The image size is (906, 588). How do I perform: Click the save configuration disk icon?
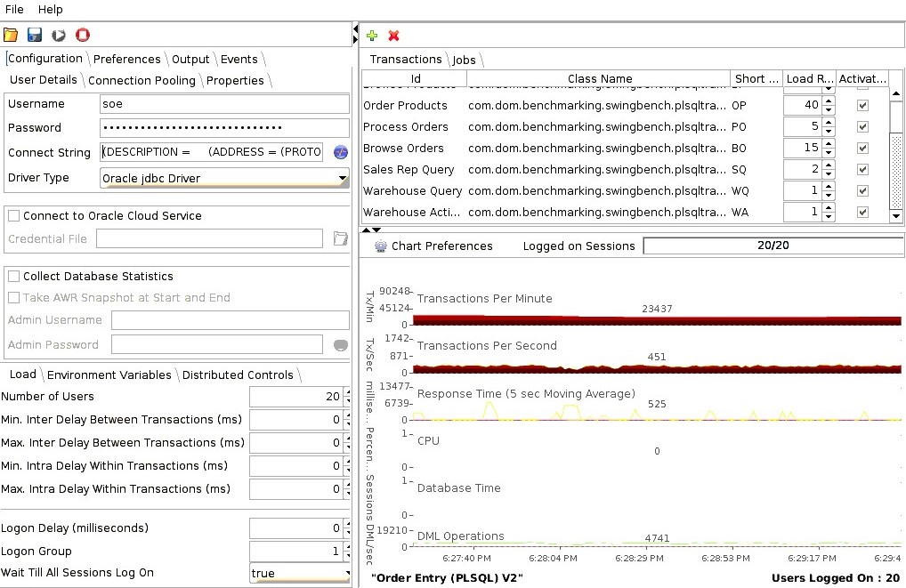click(x=35, y=36)
